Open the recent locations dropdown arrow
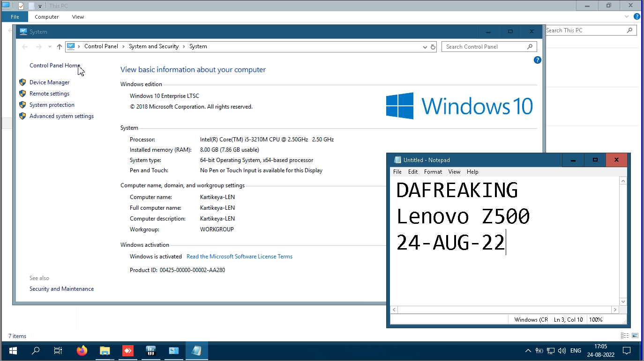Image resolution: width=644 pixels, height=361 pixels. [x=50, y=47]
